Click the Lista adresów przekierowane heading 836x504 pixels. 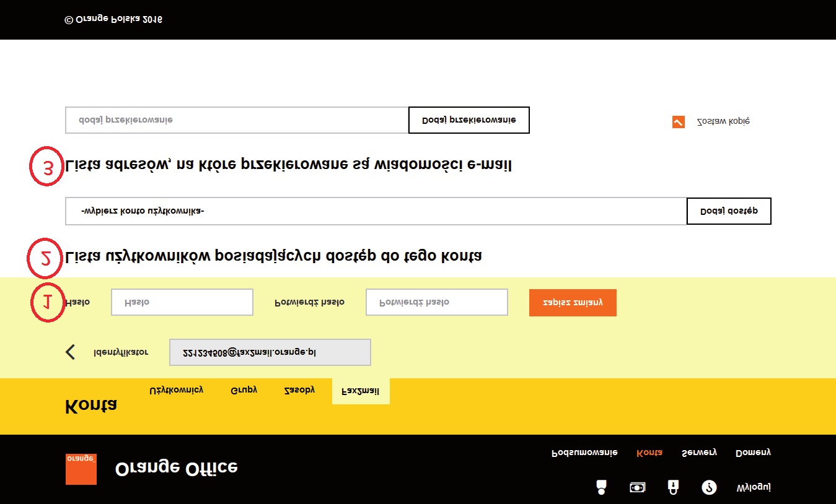[289, 165]
